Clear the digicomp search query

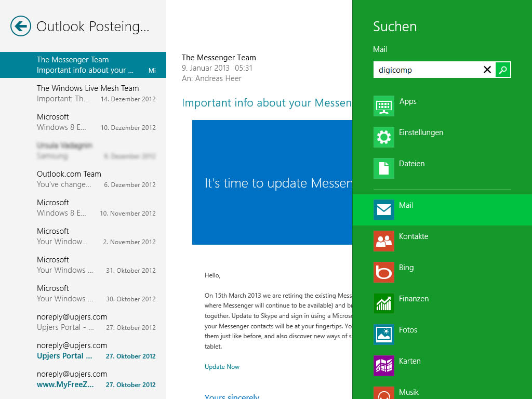tap(487, 69)
